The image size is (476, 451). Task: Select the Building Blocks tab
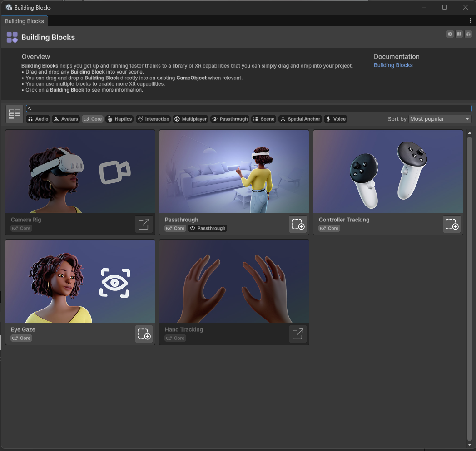tap(24, 21)
